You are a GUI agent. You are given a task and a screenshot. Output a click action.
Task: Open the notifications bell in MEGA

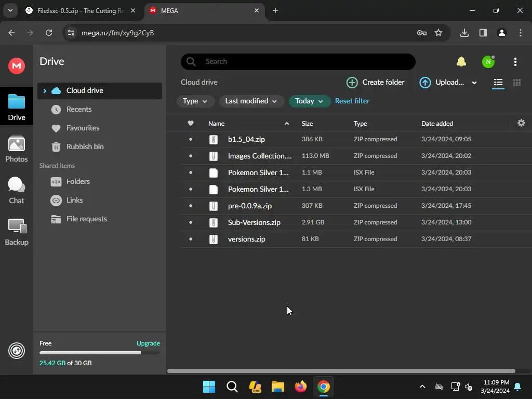pos(461,61)
